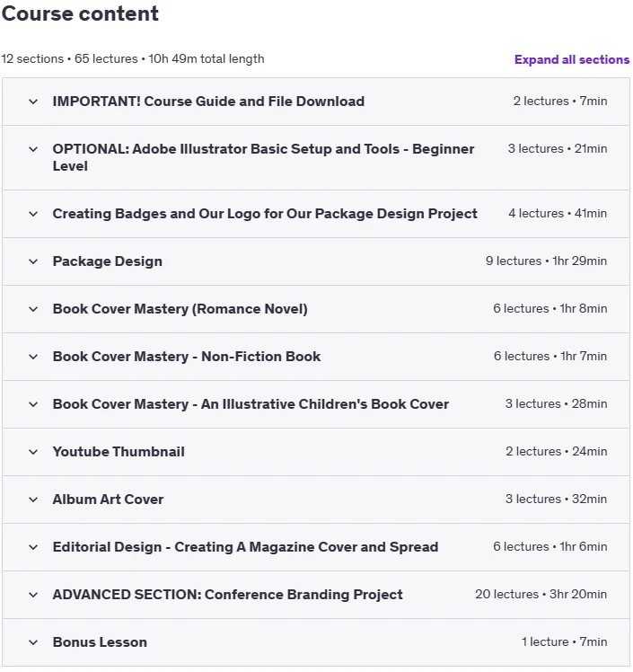633x672 pixels.
Task: Expand the Album Art Cover chevron
Action: click(x=33, y=500)
